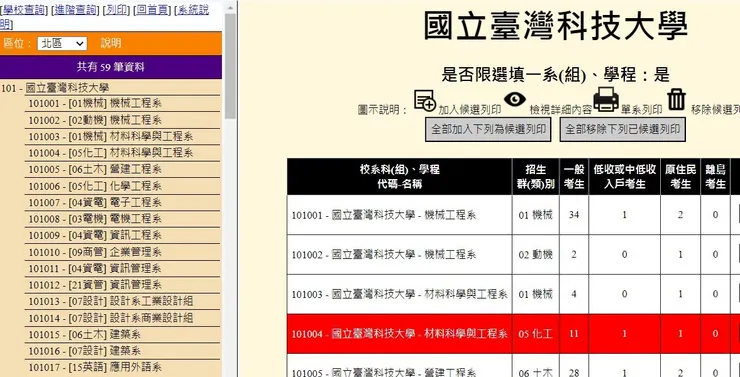Screen dimensions: 740x377
Task: Open the 進階查詢 advanced search link
Action: [x=76, y=10]
